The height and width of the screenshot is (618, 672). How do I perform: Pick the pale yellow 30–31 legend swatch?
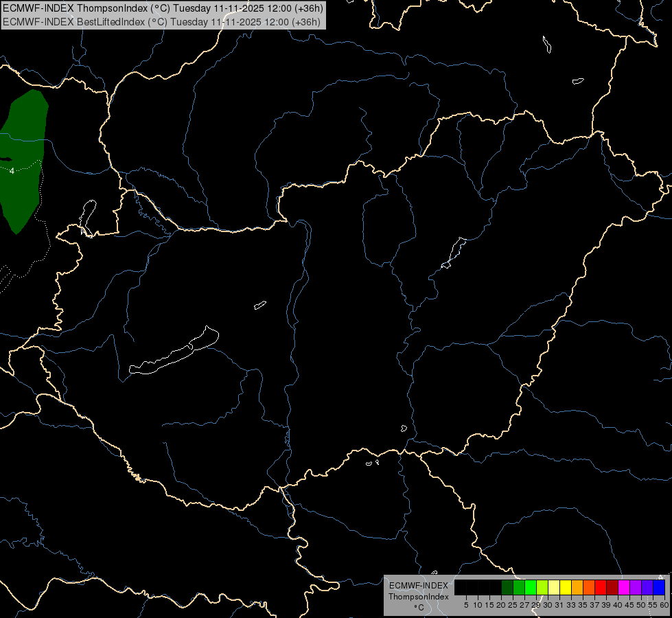click(554, 587)
